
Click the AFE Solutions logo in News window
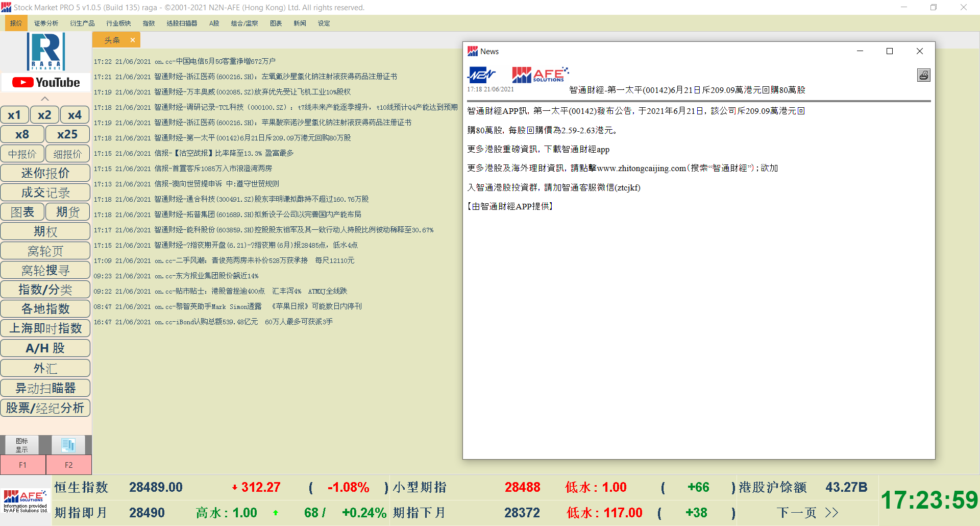coord(540,75)
